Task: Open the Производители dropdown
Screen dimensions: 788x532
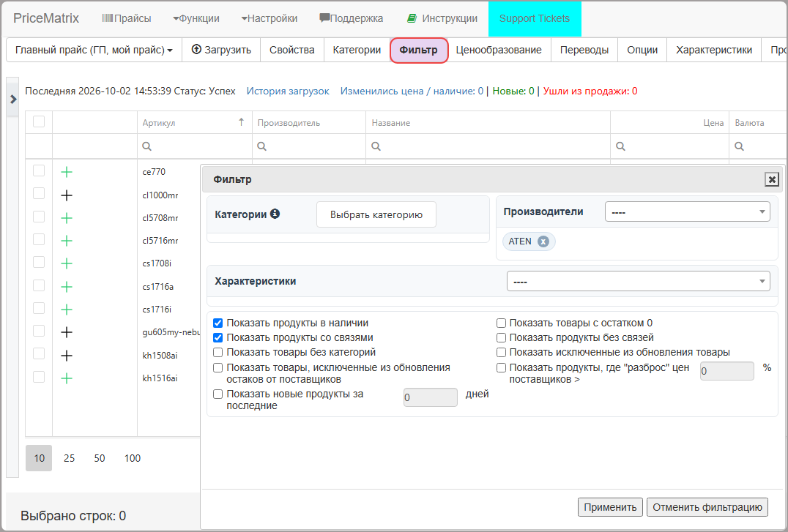Action: point(688,212)
